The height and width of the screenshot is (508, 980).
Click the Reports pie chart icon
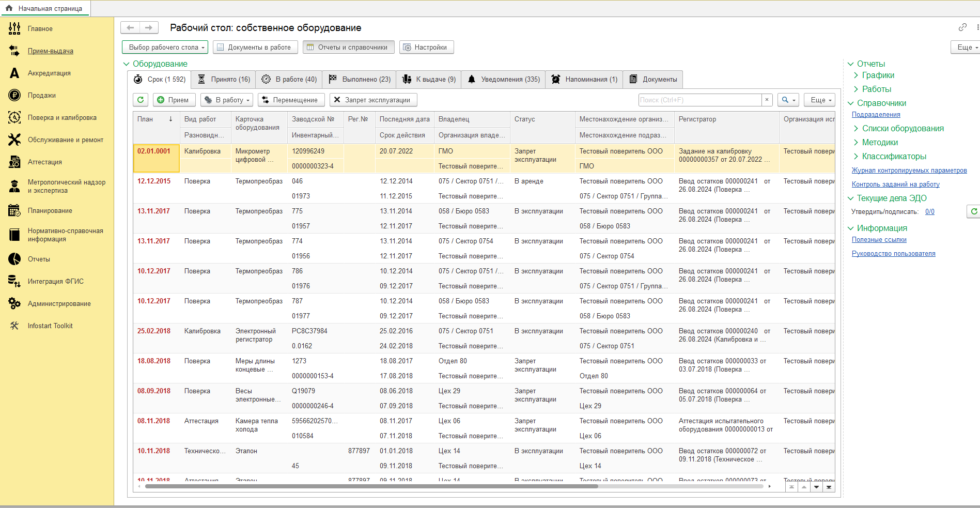[14, 259]
